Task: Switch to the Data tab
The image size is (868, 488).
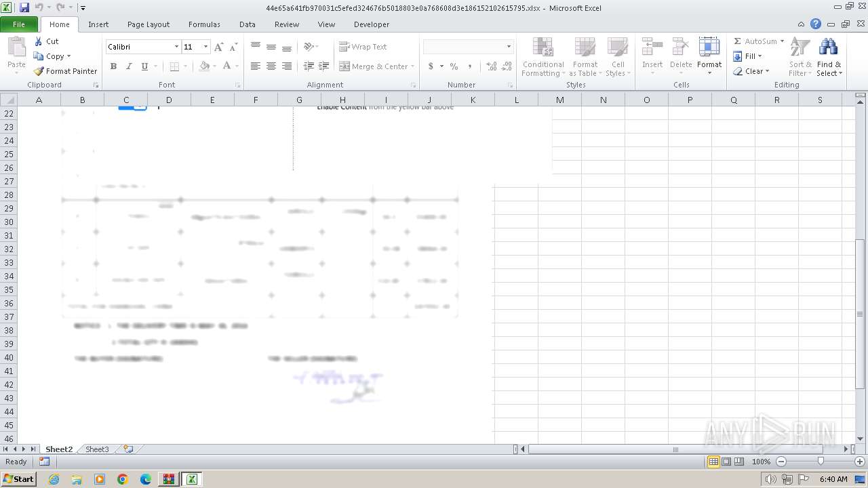Action: (x=248, y=24)
